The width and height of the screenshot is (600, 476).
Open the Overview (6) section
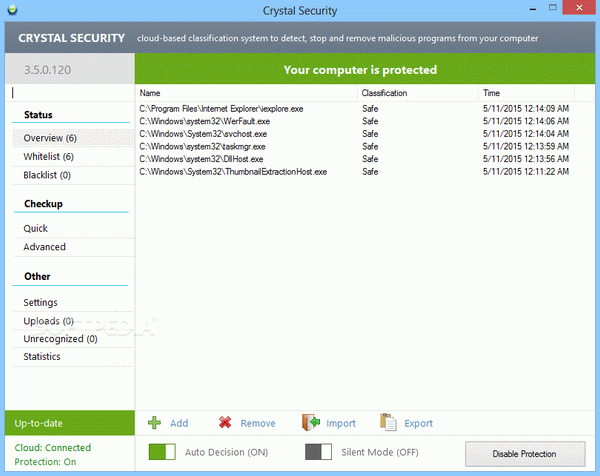click(x=73, y=138)
